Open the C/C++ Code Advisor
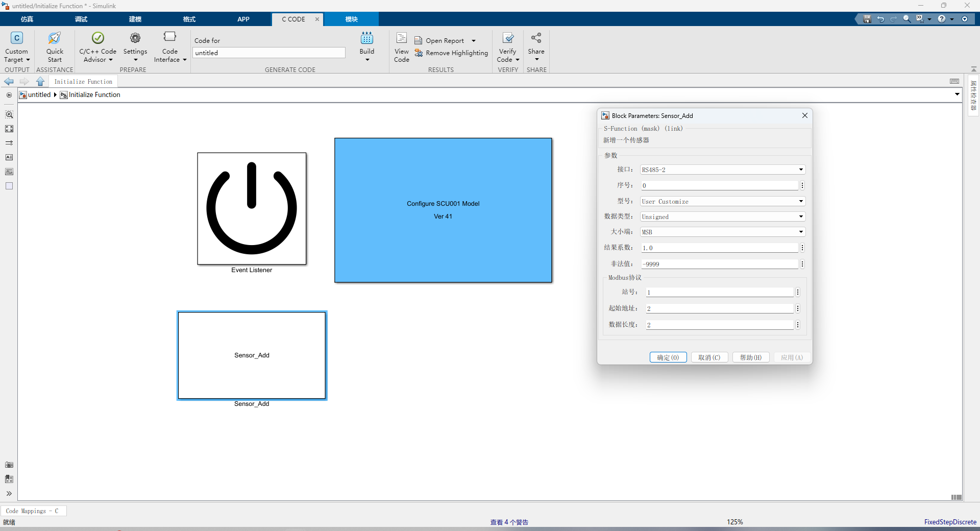 [x=97, y=47]
